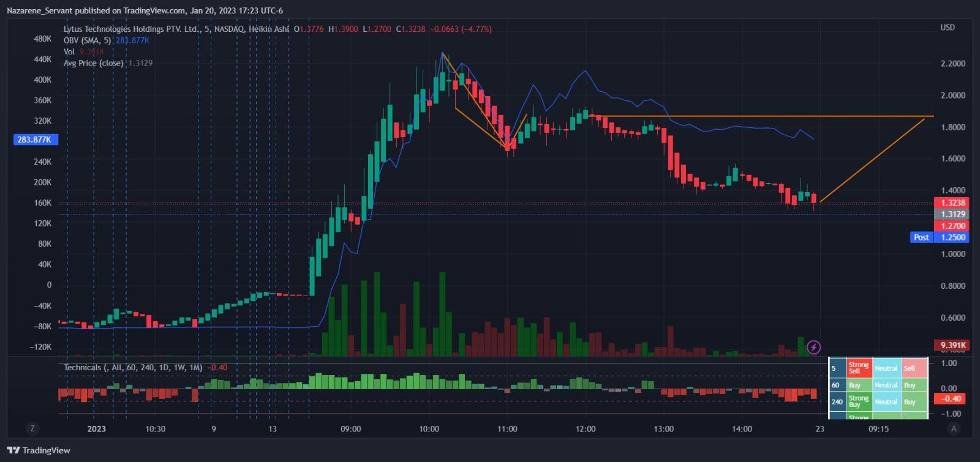Viewport: 980px width, 462px height.
Task: Toggle the Z timezone button
Action: (32, 428)
